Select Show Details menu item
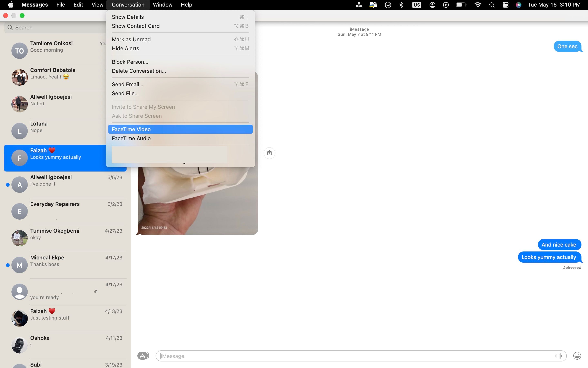Image resolution: width=588 pixels, height=368 pixels. click(180, 17)
